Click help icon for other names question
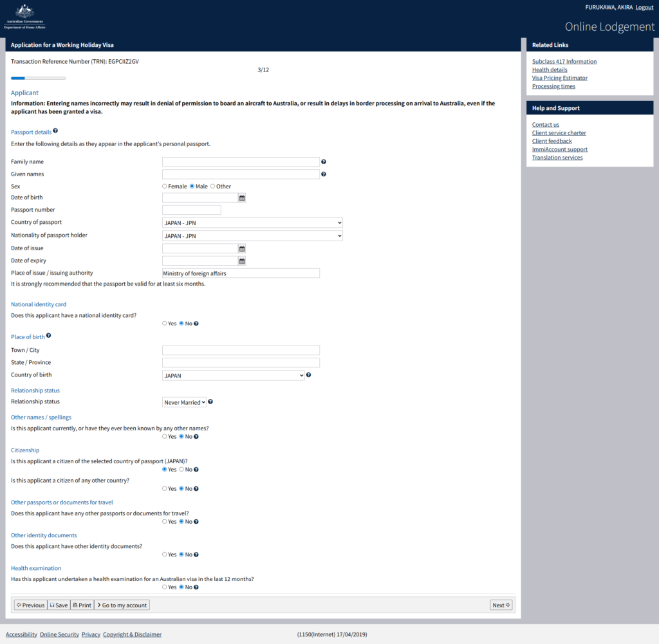 point(196,436)
